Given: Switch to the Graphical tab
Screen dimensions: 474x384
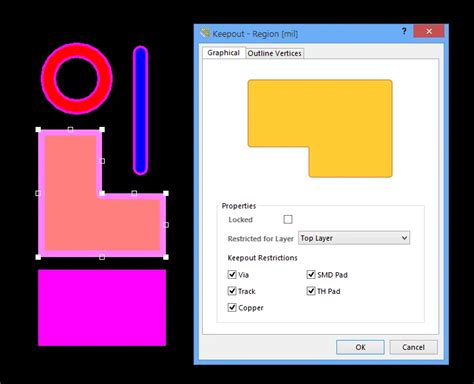Looking at the screenshot, I should tap(223, 53).
